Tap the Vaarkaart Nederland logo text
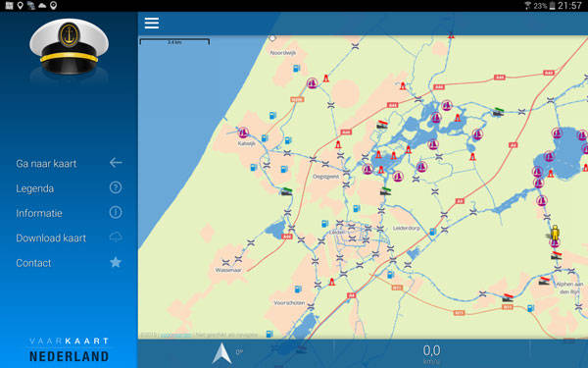 69,349
